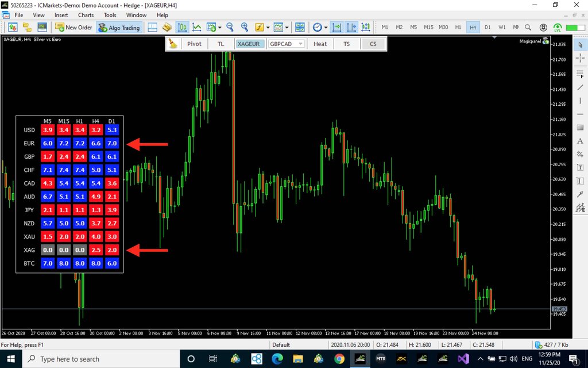The image size is (588, 368).
Task: Select the H4 timeframe in toolbar
Action: [x=473, y=28]
